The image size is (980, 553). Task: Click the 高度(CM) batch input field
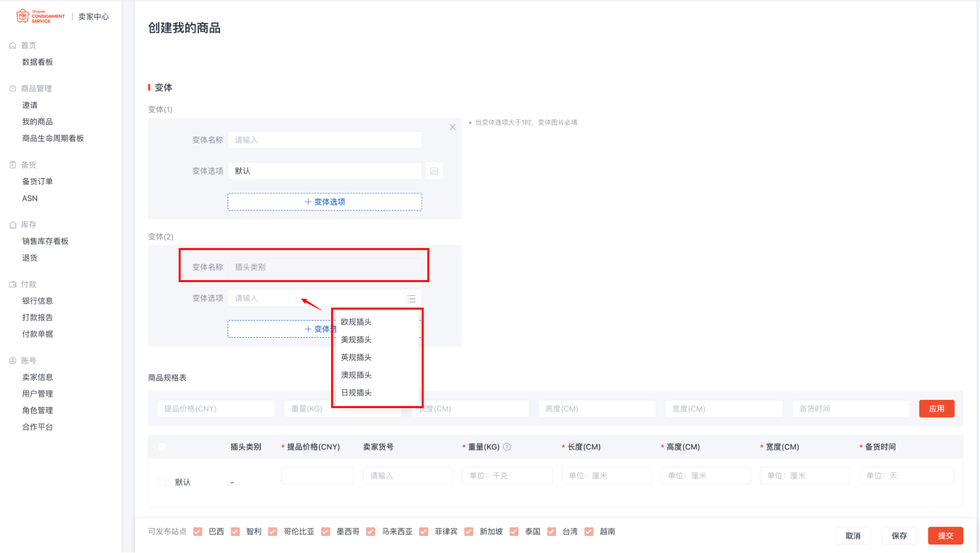(x=597, y=409)
